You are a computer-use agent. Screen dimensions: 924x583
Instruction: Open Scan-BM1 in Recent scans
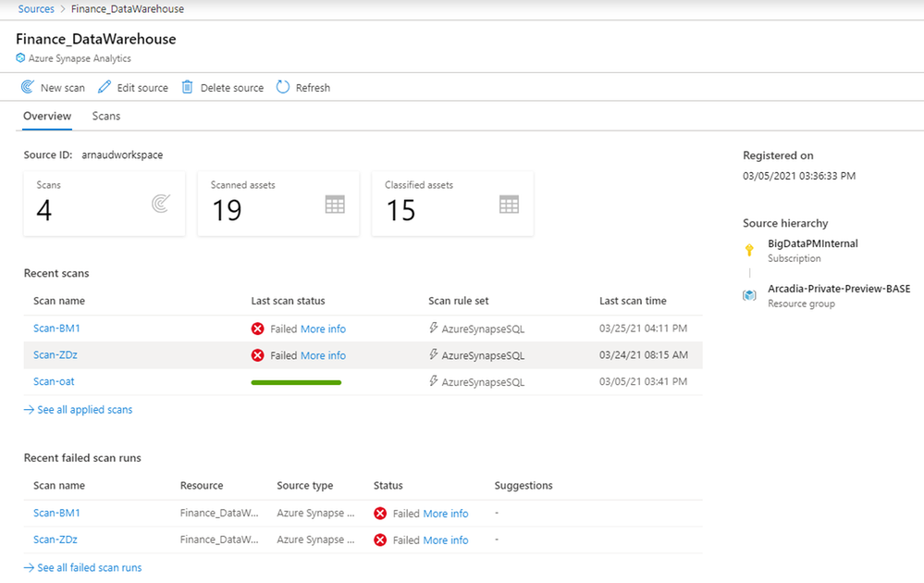(57, 329)
